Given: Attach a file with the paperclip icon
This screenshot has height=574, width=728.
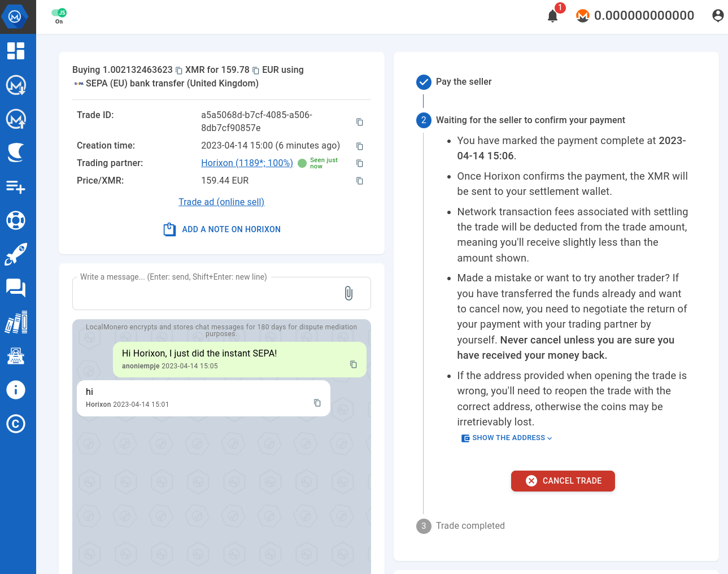Looking at the screenshot, I should point(348,293).
